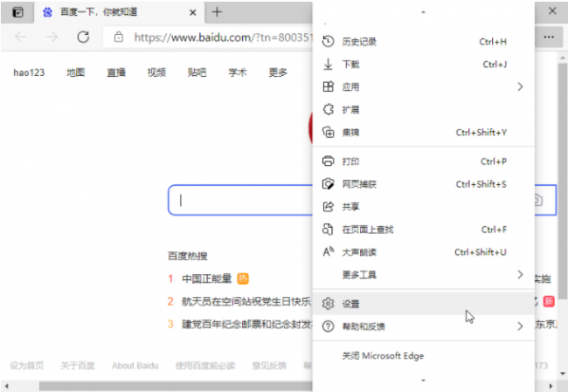
Task: Open the 直播 link
Action: click(x=116, y=72)
